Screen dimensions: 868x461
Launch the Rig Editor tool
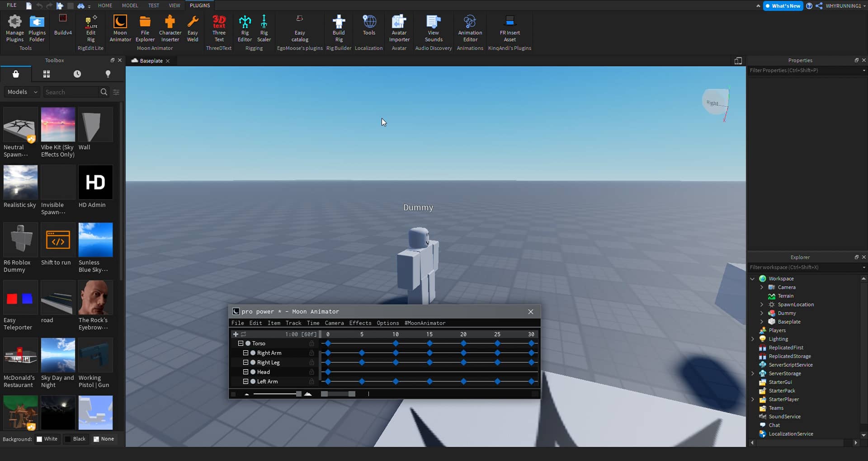pos(245,27)
